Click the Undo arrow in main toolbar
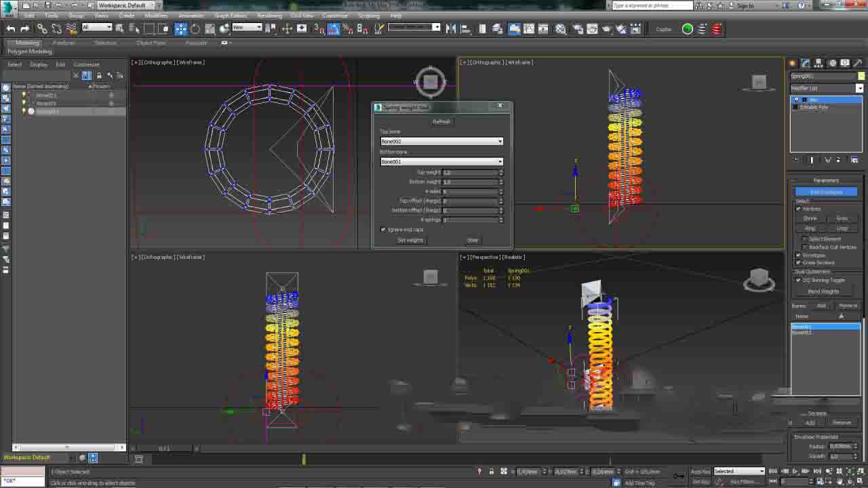868x488 pixels. click(10, 28)
